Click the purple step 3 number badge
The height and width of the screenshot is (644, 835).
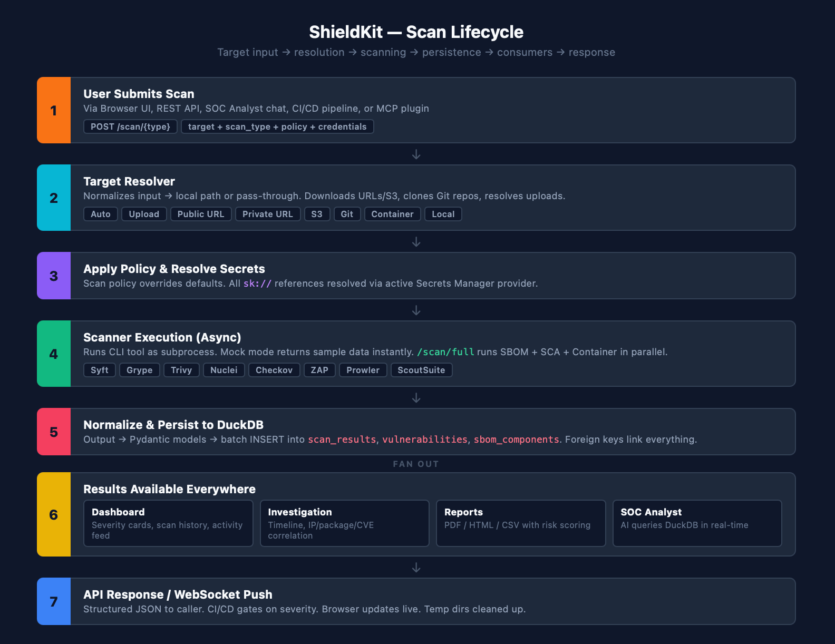[x=54, y=276]
